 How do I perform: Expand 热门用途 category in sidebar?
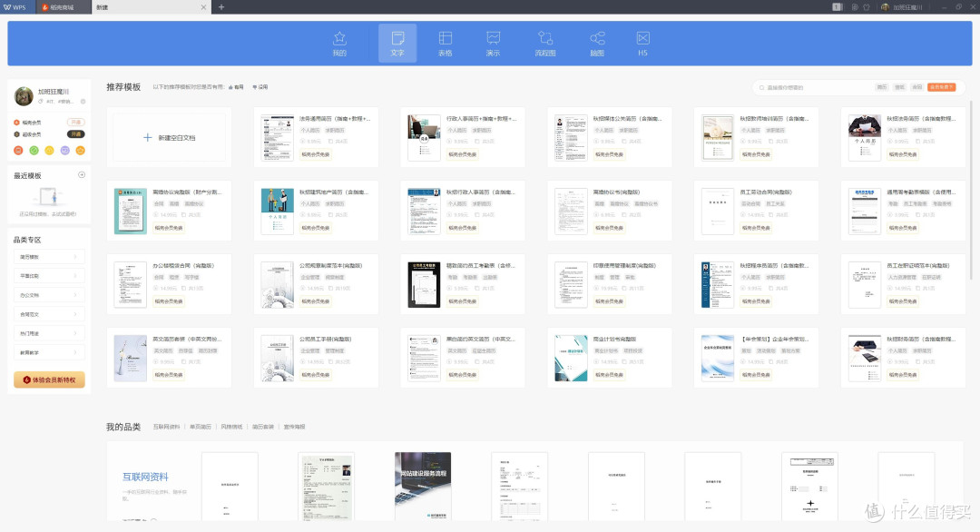49,333
